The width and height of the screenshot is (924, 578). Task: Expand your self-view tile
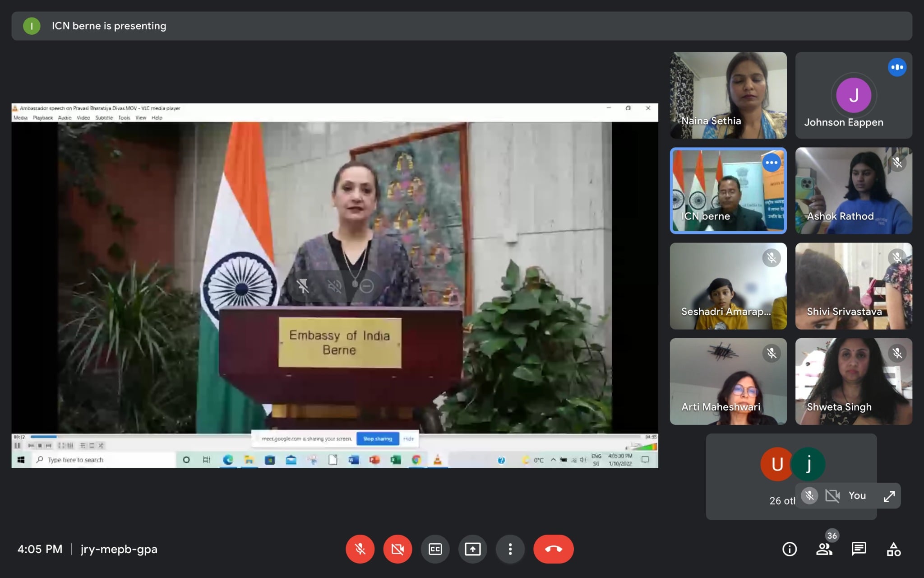click(889, 496)
